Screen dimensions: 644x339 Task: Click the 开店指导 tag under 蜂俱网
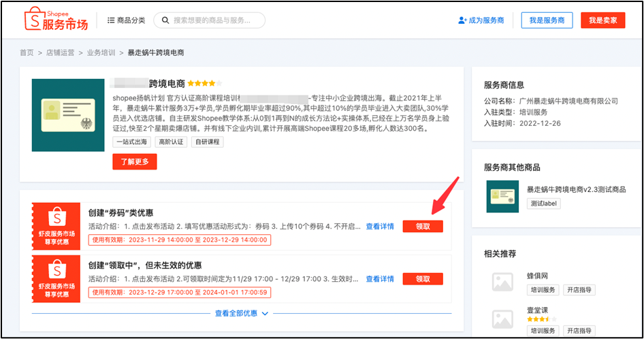tap(579, 290)
